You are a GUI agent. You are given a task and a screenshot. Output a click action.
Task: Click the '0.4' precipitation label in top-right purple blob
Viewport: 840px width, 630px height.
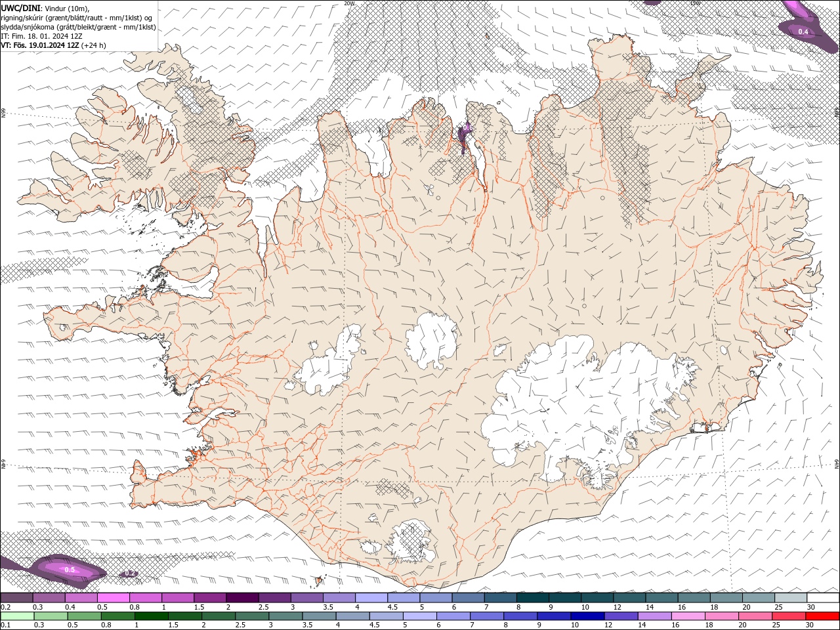coord(803,31)
